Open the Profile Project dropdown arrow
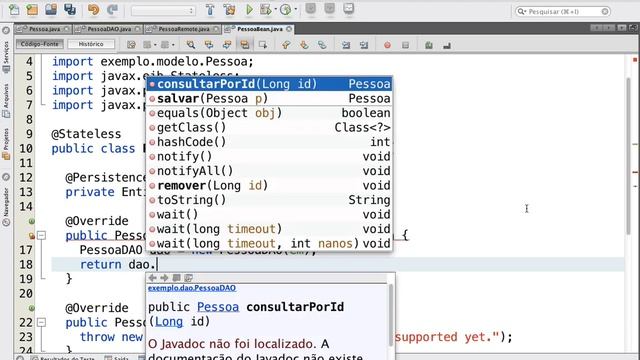This screenshot has height=360, width=640. tap(296, 9)
